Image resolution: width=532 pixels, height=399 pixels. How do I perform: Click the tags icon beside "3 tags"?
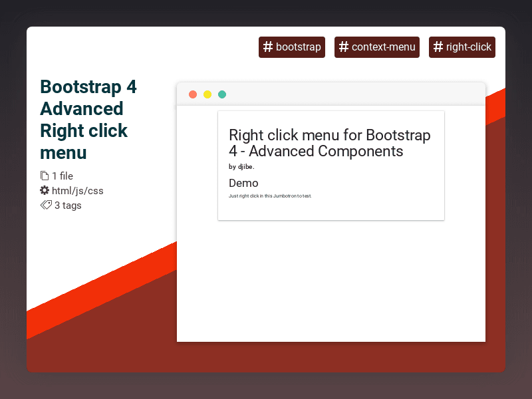click(45, 205)
